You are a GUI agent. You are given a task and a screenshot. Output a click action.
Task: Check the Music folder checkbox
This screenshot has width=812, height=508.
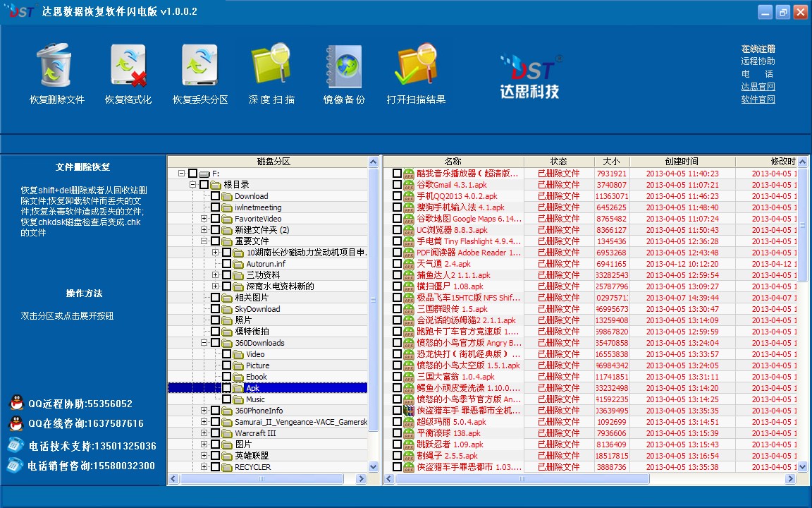pyautogui.click(x=227, y=399)
